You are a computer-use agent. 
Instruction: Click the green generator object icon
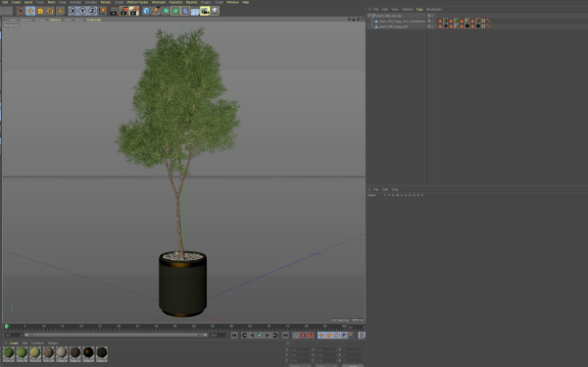[166, 11]
